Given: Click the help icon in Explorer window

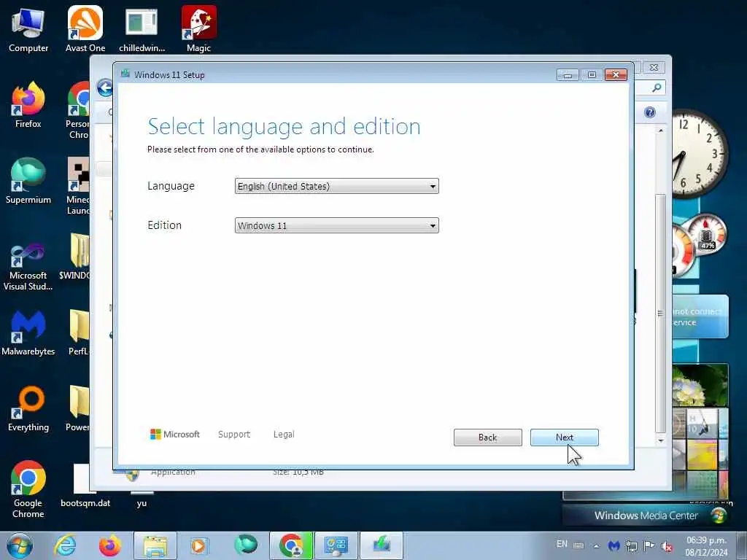Looking at the screenshot, I should click(650, 112).
